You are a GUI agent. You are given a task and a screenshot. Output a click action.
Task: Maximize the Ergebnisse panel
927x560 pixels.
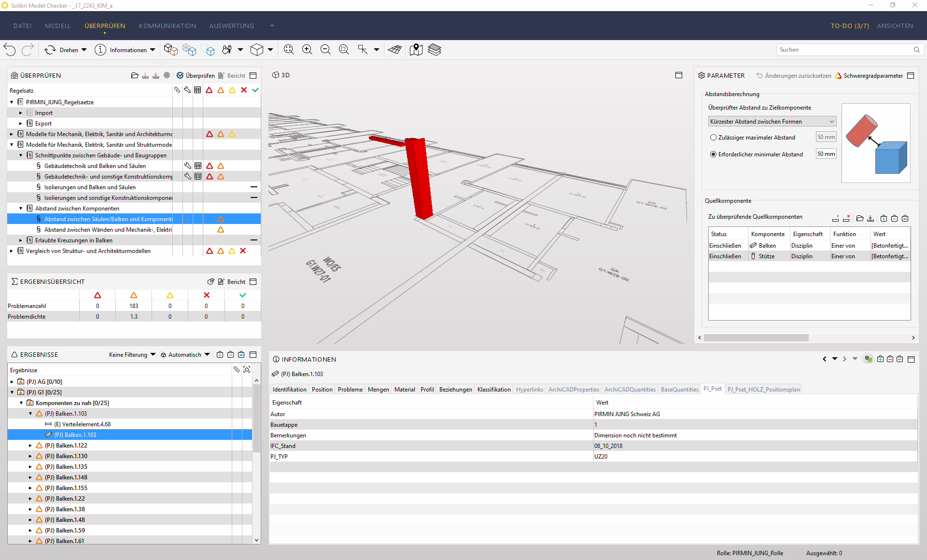pyautogui.click(x=253, y=355)
